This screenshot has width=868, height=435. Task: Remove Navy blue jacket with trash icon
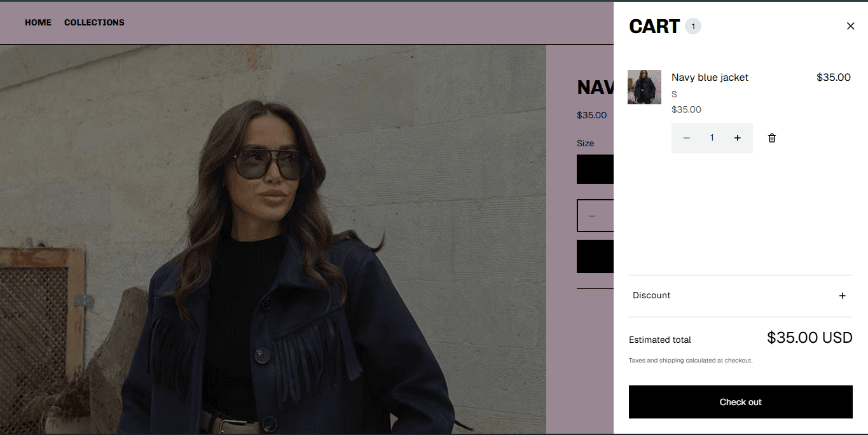click(x=772, y=138)
